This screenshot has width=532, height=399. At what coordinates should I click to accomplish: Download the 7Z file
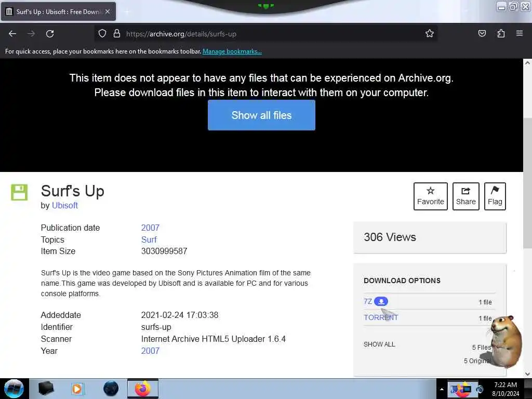[368, 301]
